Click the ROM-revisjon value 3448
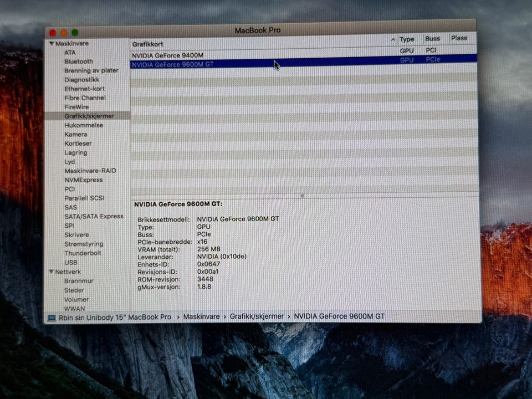 point(205,279)
